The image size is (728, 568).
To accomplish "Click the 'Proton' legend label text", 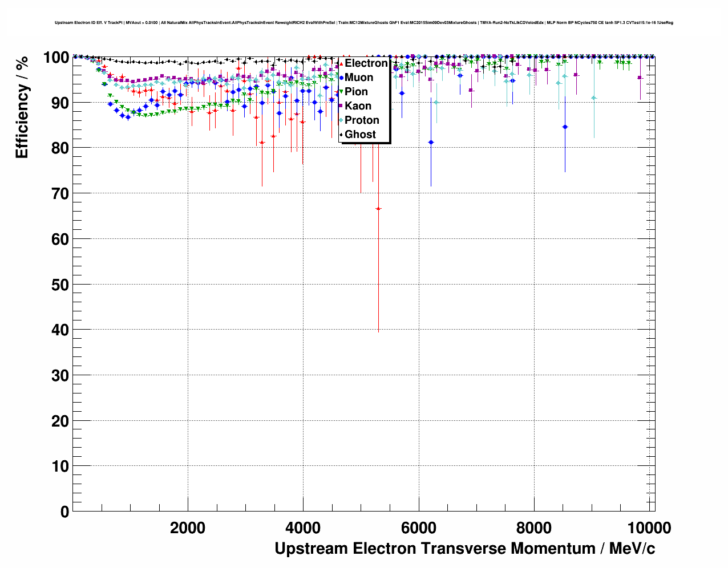I will [362, 120].
